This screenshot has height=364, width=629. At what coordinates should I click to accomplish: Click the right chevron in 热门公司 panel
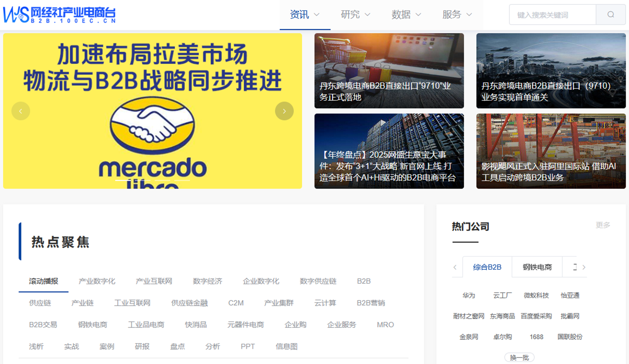pyautogui.click(x=584, y=267)
